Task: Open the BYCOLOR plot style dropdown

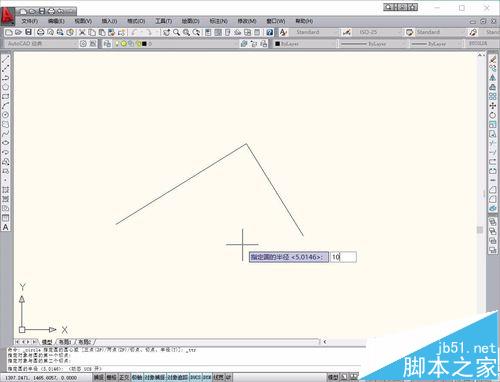Action: [482, 44]
